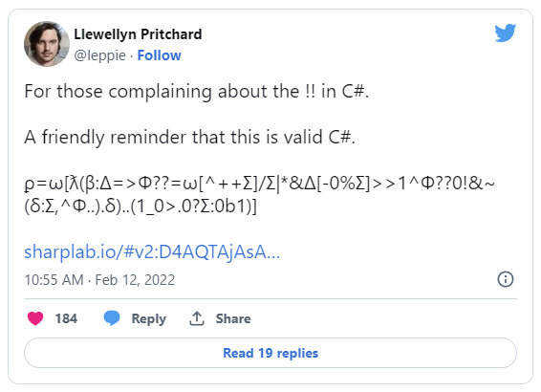This screenshot has height=392, width=541.
Task: Select the Reply text label
Action: pyautogui.click(x=149, y=318)
